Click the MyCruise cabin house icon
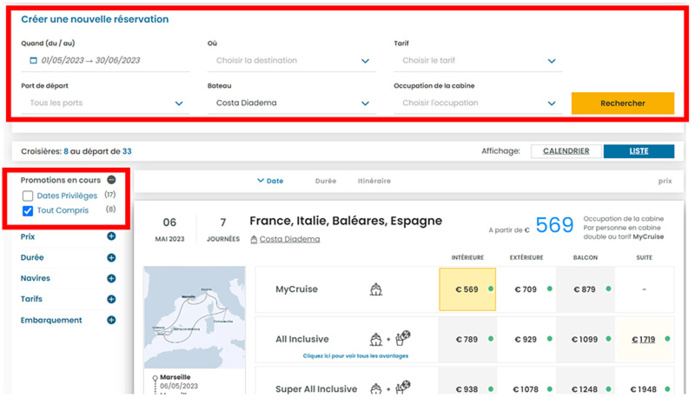Screen dimensions: 695x405 click(376, 290)
